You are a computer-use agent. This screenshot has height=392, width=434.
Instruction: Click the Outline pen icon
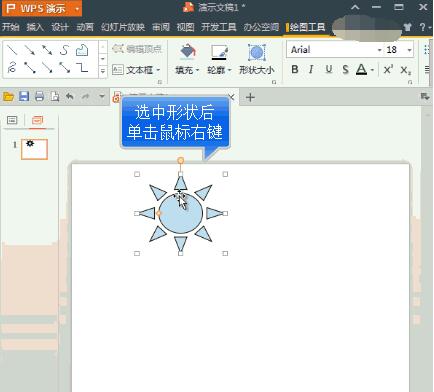219,52
